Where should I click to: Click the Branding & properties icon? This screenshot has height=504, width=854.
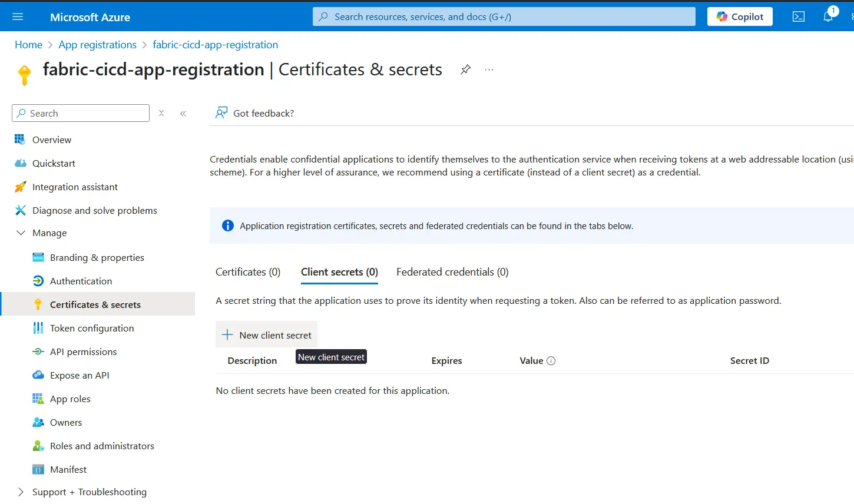pyautogui.click(x=38, y=257)
